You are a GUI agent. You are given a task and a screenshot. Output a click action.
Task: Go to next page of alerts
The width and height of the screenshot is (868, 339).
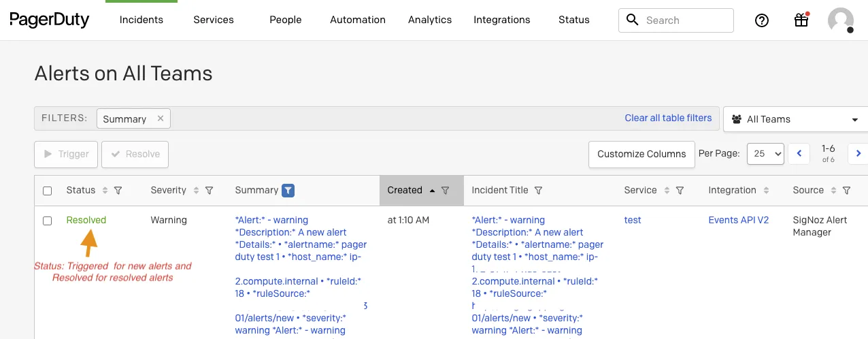pyautogui.click(x=858, y=154)
